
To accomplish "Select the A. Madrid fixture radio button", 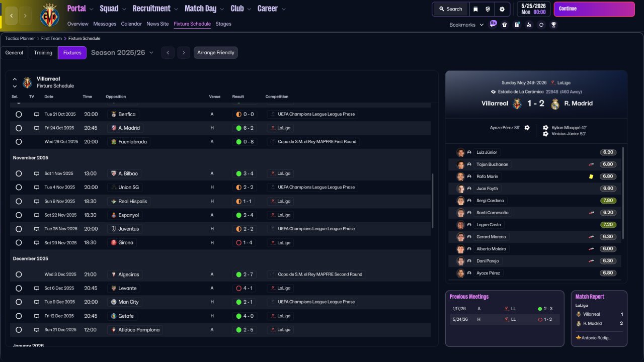I will pos(19,128).
